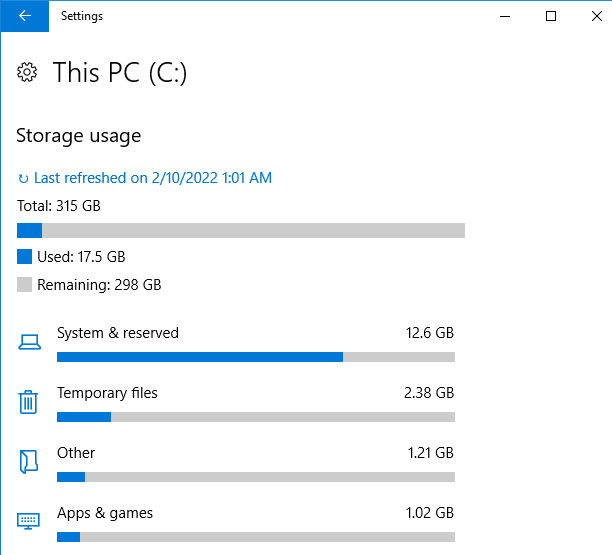Refresh storage via Last refreshed link
612x555 pixels.
[153, 178]
